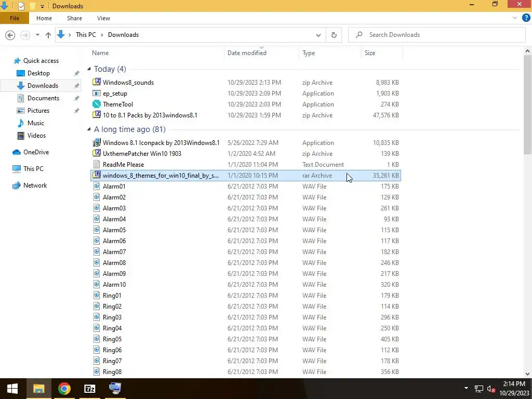
Task: Select 10 to 8.1 Packs zip icon
Action: point(97,115)
